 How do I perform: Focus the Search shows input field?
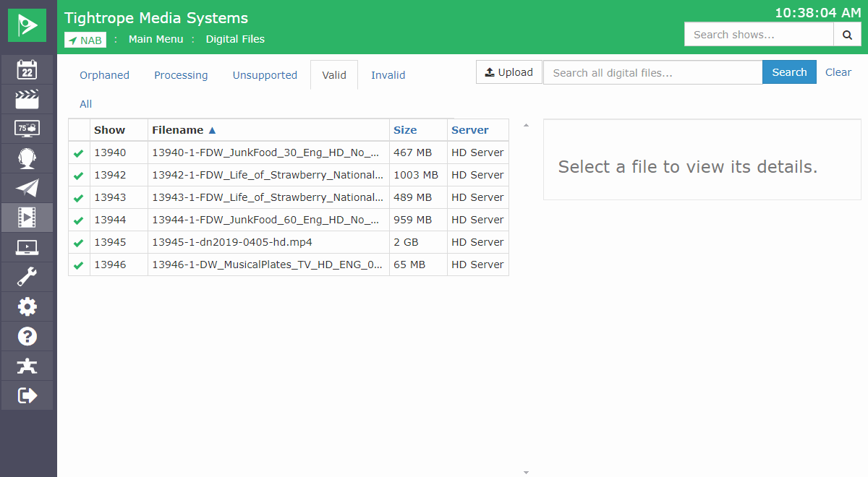pos(759,34)
